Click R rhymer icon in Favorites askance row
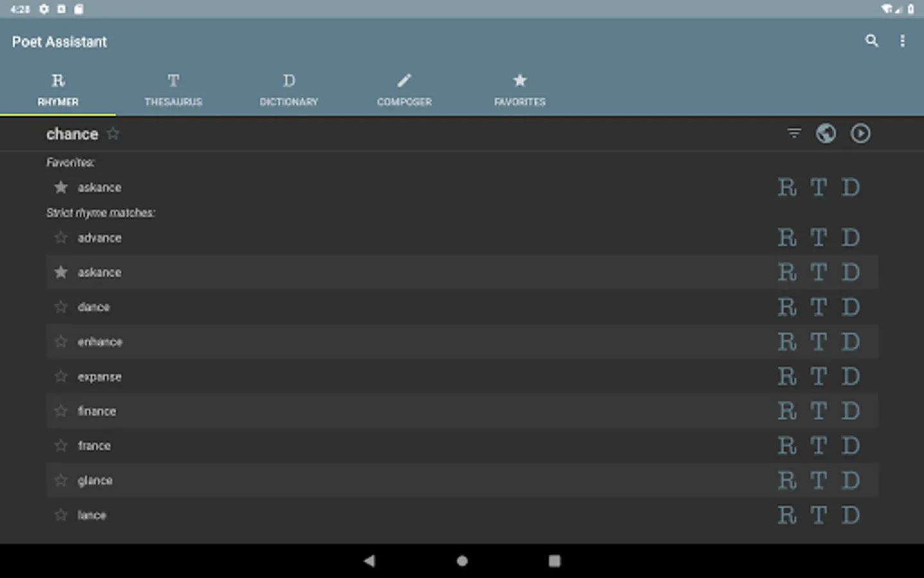The height and width of the screenshot is (578, 924). [787, 188]
